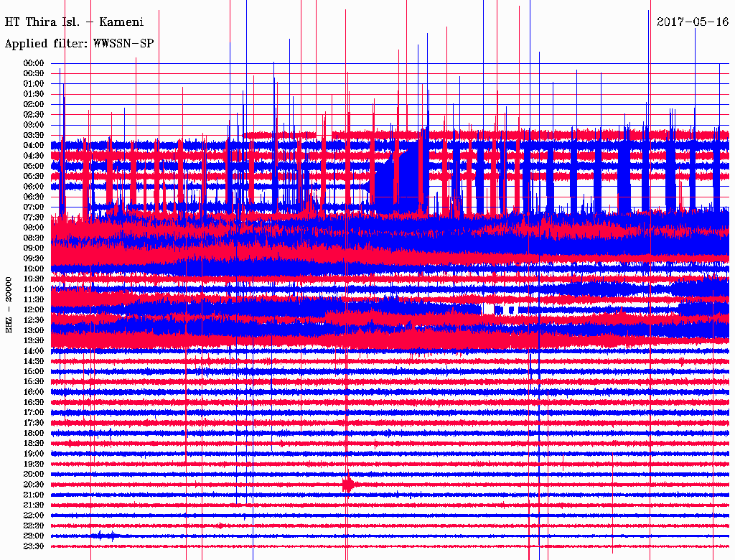Click the 21:00 time label
This screenshot has width=735, height=560.
[x=34, y=495]
